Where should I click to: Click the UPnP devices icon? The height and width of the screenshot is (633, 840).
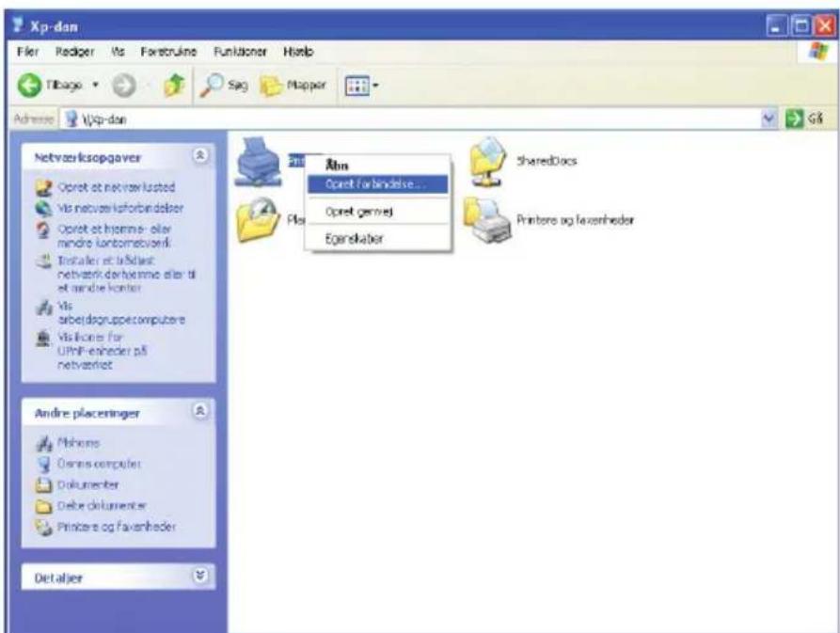pos(43,339)
